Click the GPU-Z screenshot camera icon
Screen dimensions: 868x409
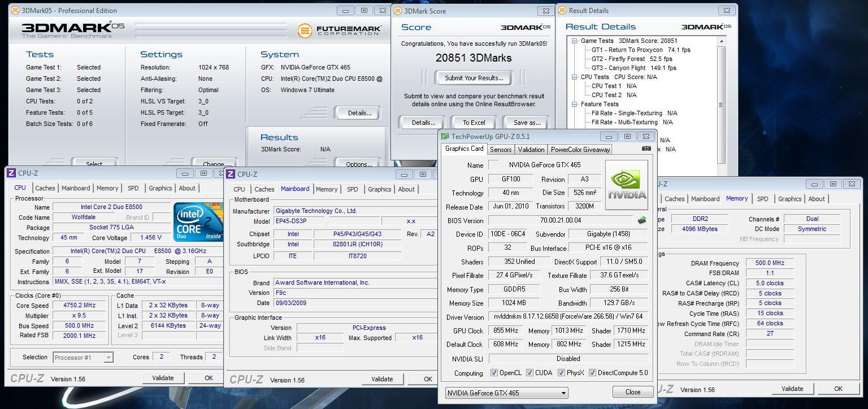click(646, 149)
